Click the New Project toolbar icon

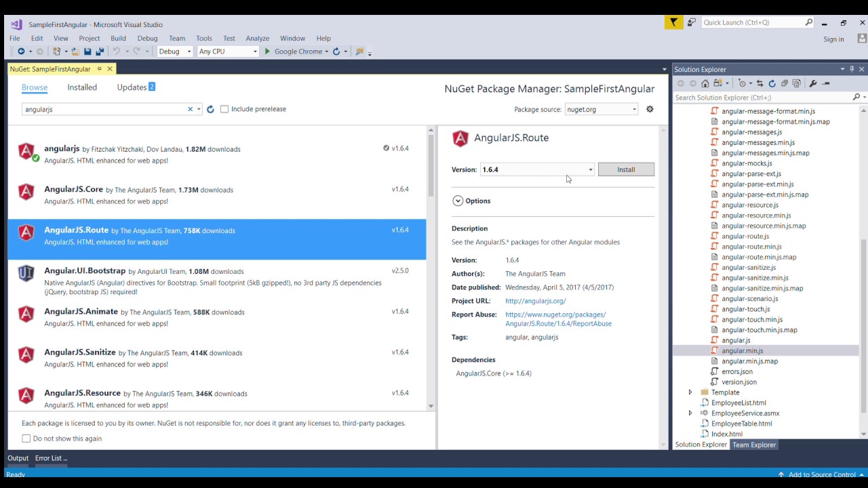point(57,52)
